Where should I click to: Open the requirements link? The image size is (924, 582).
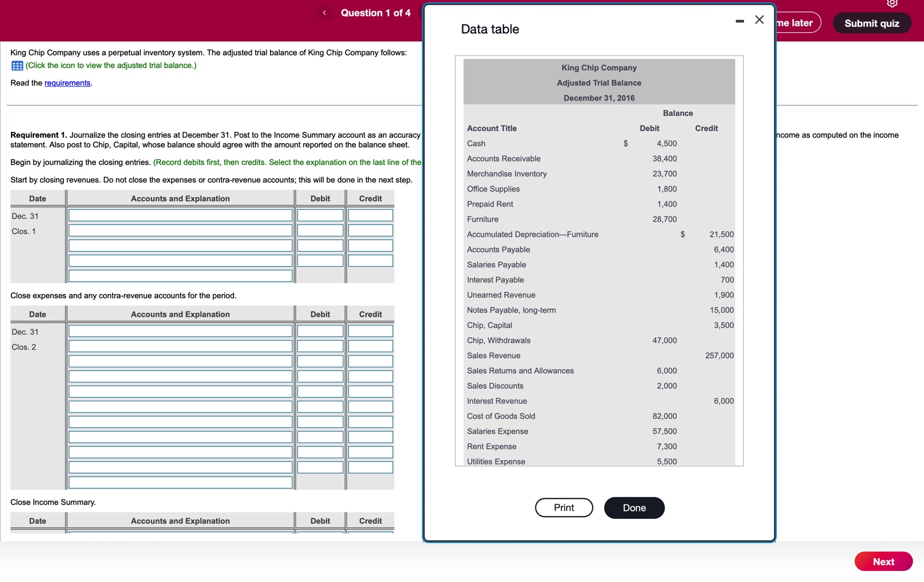coord(67,83)
